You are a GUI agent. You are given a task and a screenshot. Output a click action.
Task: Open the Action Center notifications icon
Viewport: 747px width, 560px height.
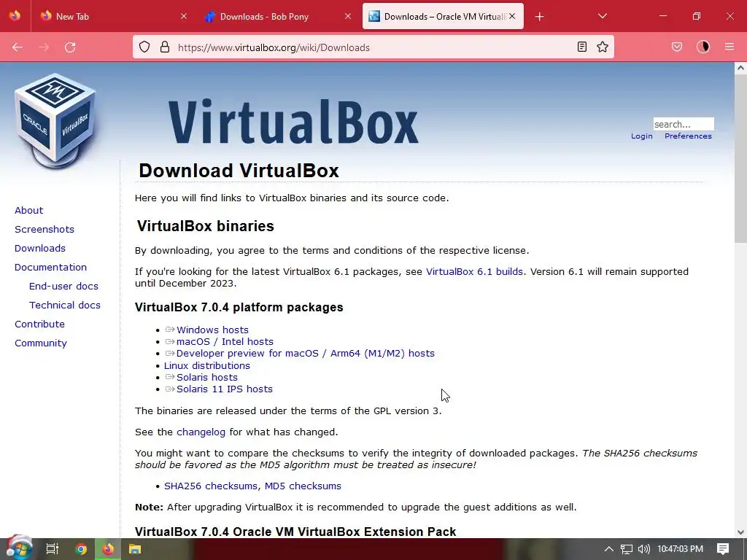point(723,549)
